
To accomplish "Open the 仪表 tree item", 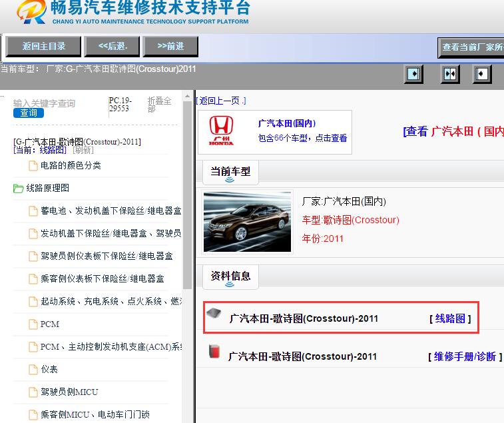I will coord(49,369).
